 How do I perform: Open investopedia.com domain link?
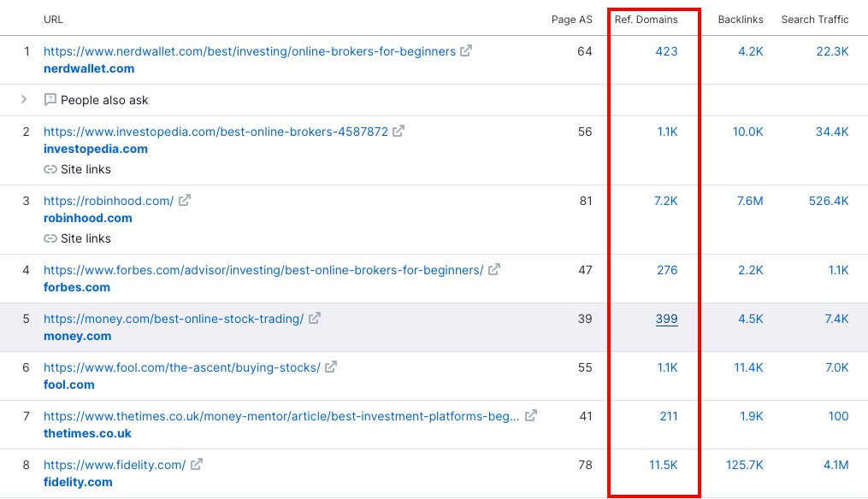pyautogui.click(x=96, y=149)
